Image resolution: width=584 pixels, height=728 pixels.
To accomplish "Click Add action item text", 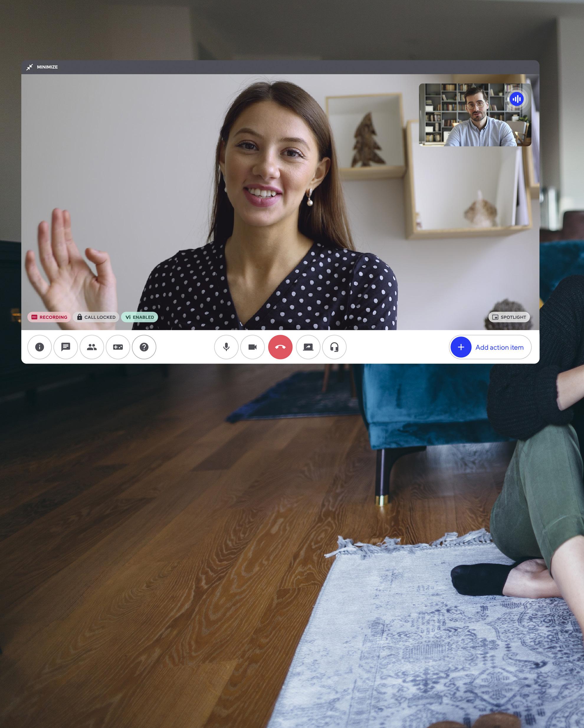I will (500, 347).
